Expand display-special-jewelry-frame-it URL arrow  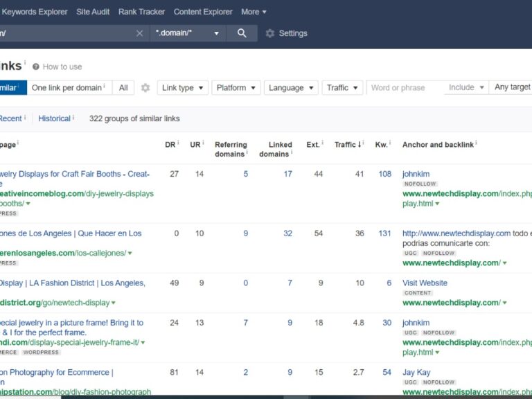(143, 343)
